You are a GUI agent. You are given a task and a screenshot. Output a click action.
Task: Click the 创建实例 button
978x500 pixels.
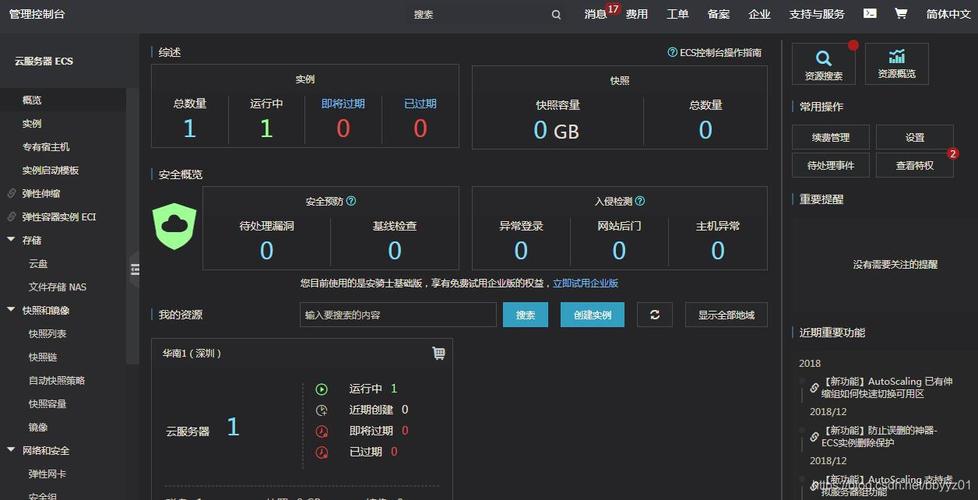pyautogui.click(x=592, y=315)
